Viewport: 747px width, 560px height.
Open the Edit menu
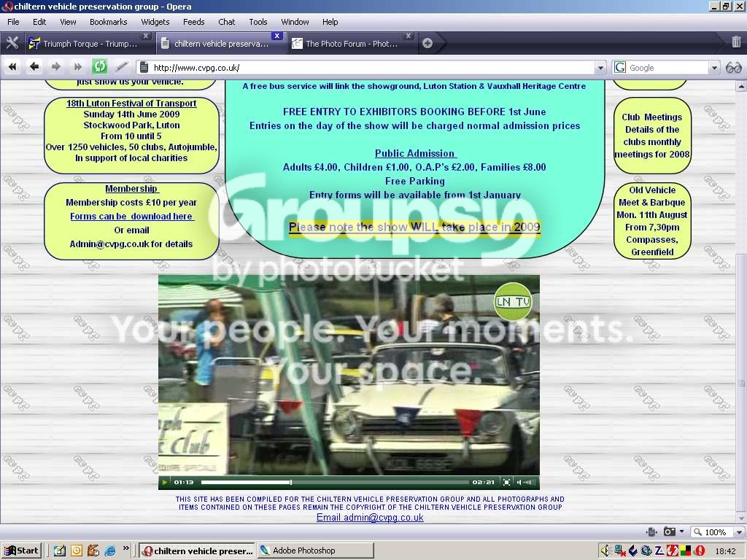click(39, 22)
